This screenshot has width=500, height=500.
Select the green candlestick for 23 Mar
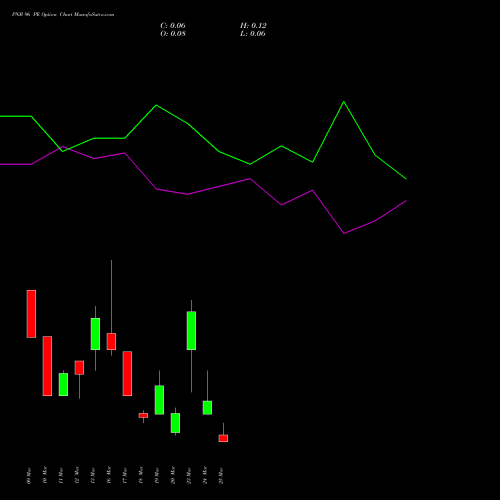tap(191, 331)
